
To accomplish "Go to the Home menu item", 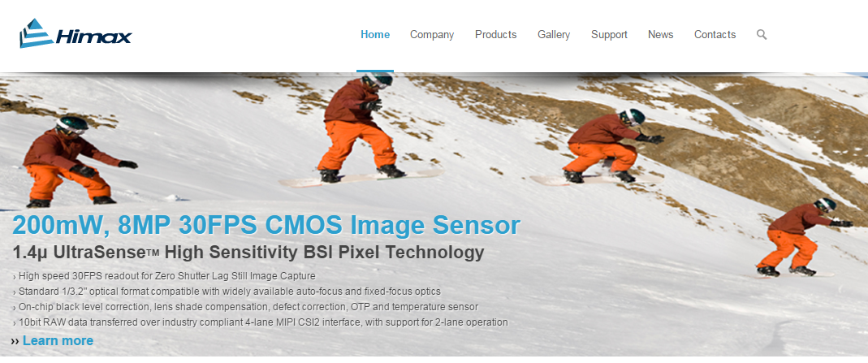I will (x=375, y=34).
